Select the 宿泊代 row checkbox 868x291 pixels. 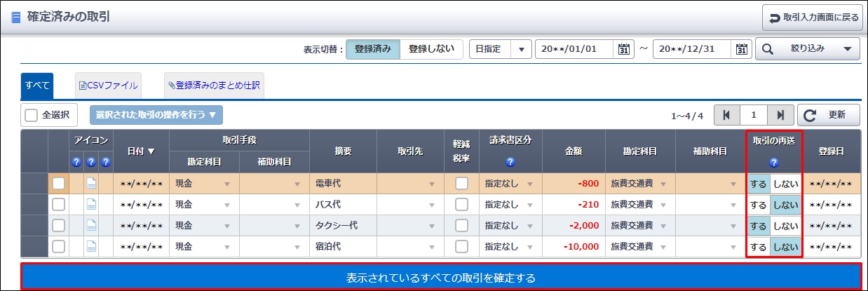58,247
